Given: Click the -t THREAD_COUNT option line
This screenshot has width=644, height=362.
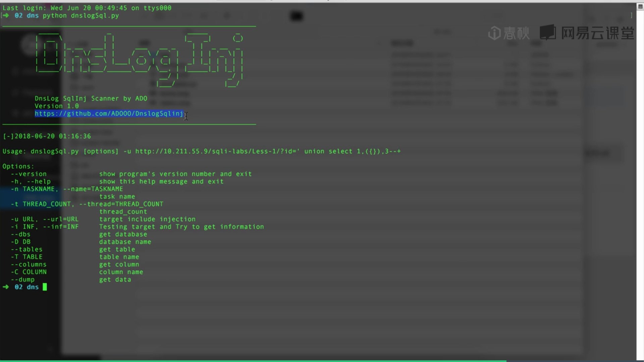Looking at the screenshot, I should 87,204.
